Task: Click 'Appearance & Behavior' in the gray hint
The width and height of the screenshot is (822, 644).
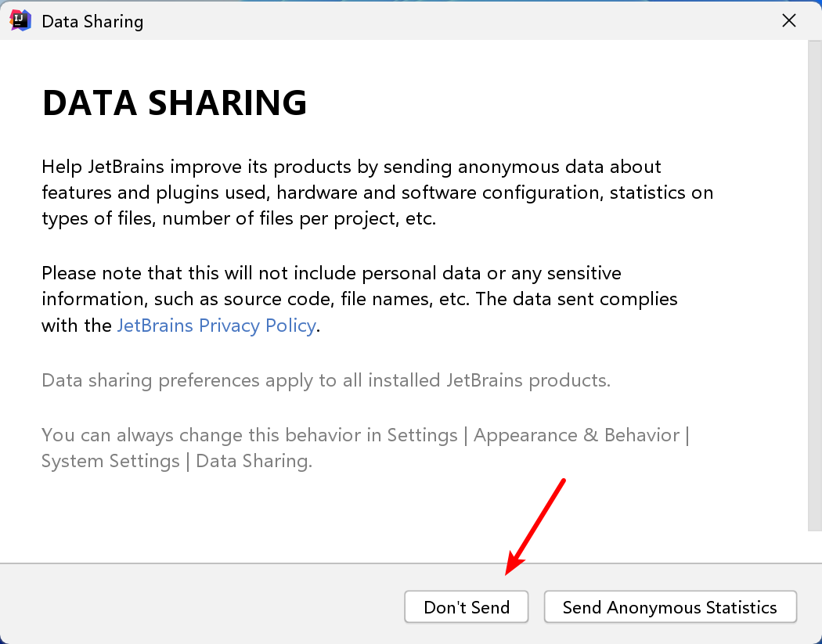Action: [x=576, y=435]
